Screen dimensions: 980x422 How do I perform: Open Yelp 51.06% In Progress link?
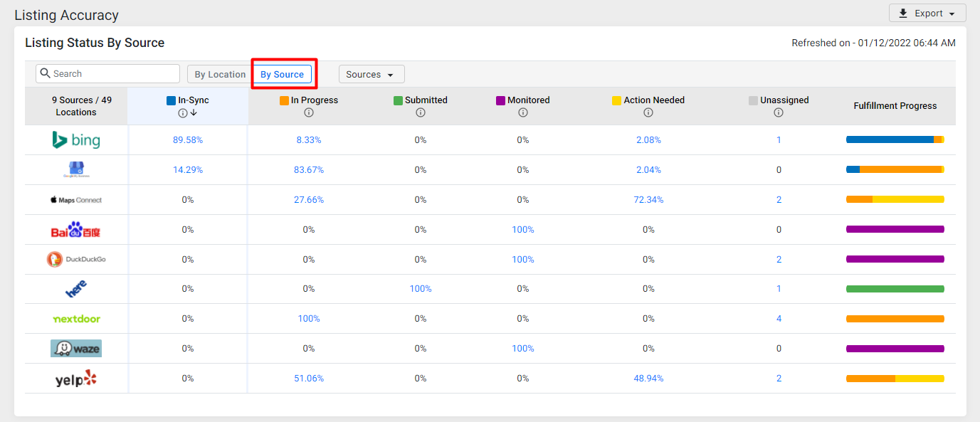309,379
